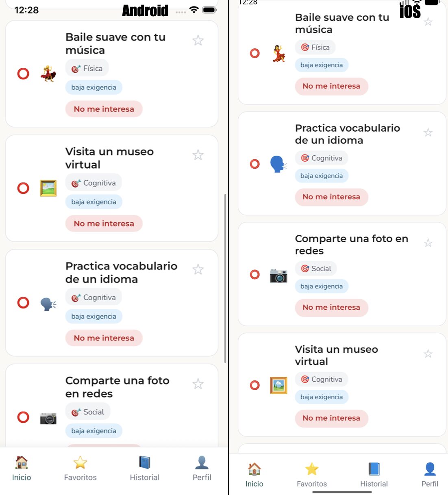This screenshot has height=495, width=448.
Task: Favorite Baile suave con tu música on iOS
Action: (428, 22)
